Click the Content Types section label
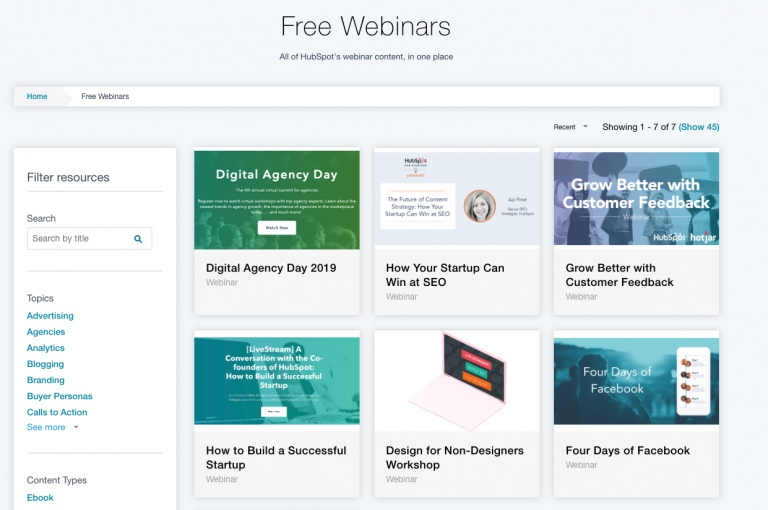768x510 pixels. pos(57,481)
